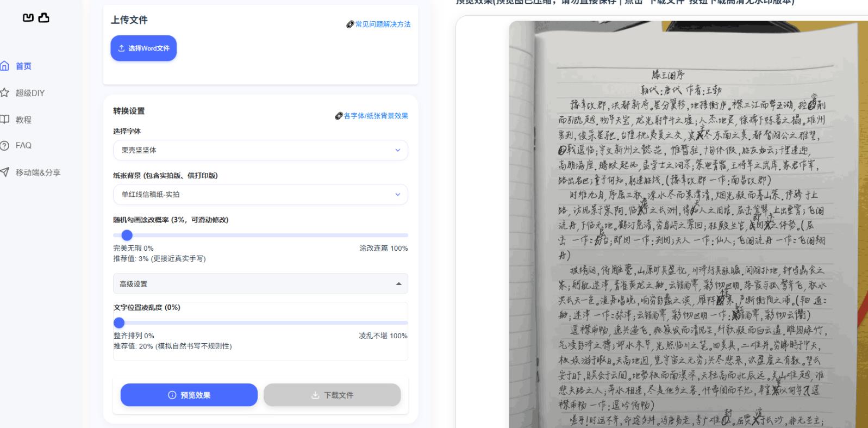
Task: Open the font dropdown showing 栗壳坚坚体
Action: click(x=260, y=150)
